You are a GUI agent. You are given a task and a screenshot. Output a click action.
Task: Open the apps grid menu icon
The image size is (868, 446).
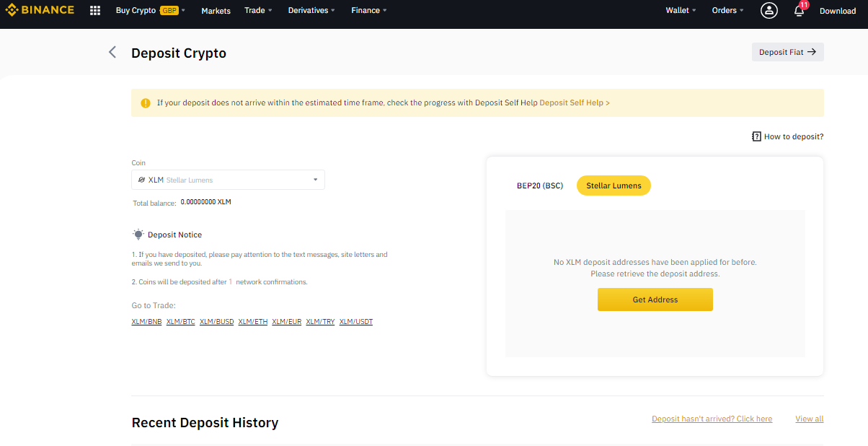tap(95, 11)
